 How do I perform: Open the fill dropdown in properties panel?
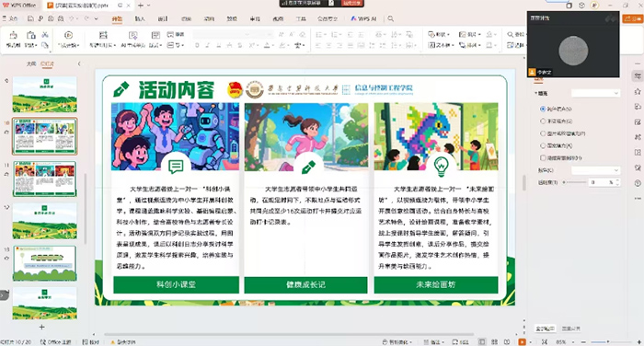click(595, 93)
